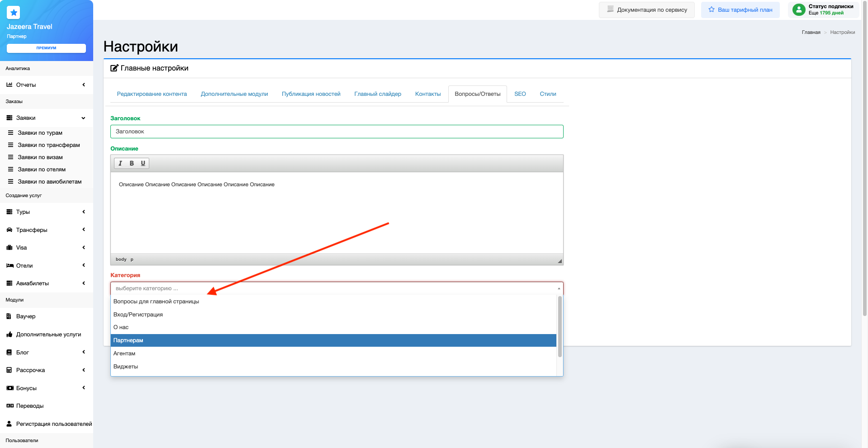Click the Заголовок text input field
868x448 pixels.
click(337, 132)
